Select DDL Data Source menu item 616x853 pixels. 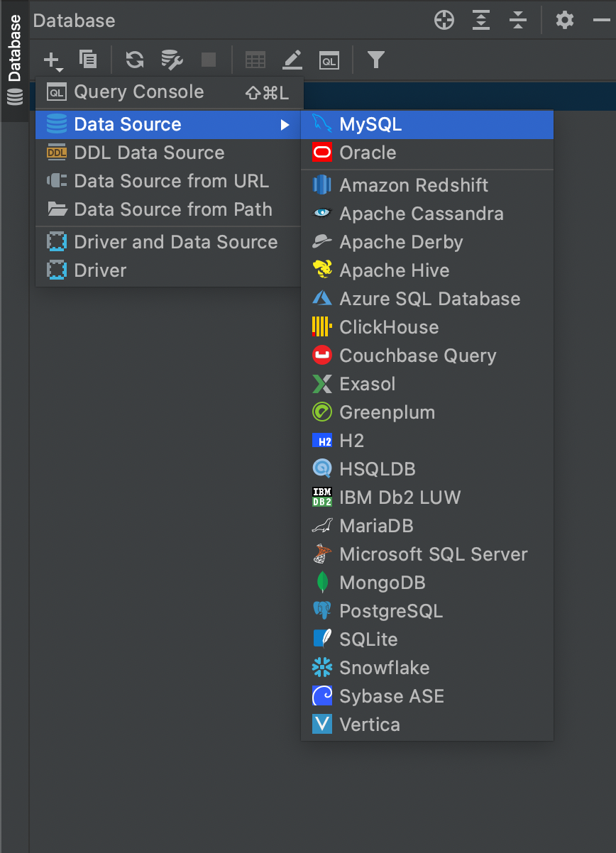point(170,153)
